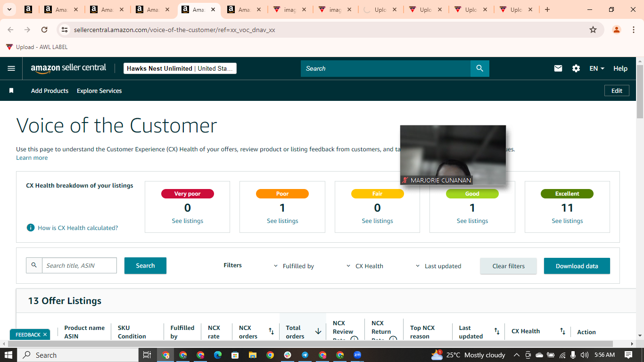This screenshot has height=362, width=644.
Task: Bookmark this page with star icon
Action: pos(593,30)
